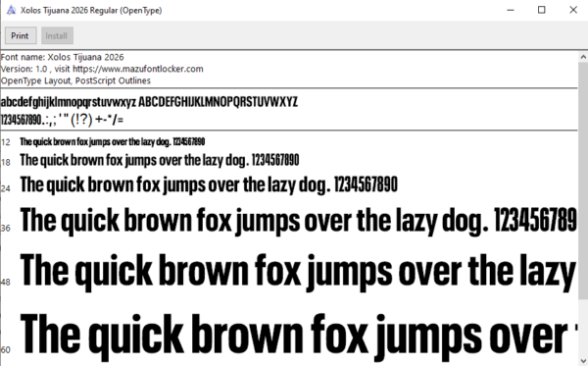Image resolution: width=588 pixels, height=366 pixels.
Task: Close the Xolos Tijuana 2026 window
Action: (x=573, y=10)
